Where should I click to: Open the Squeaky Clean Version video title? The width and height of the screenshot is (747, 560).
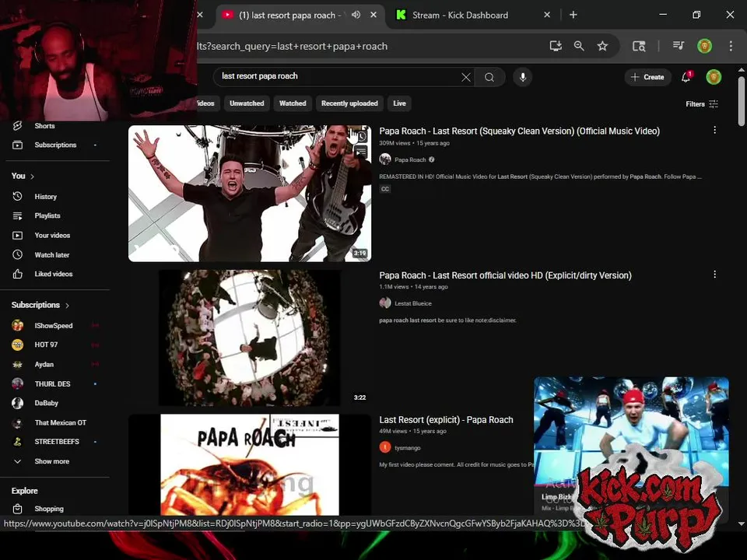tap(519, 131)
